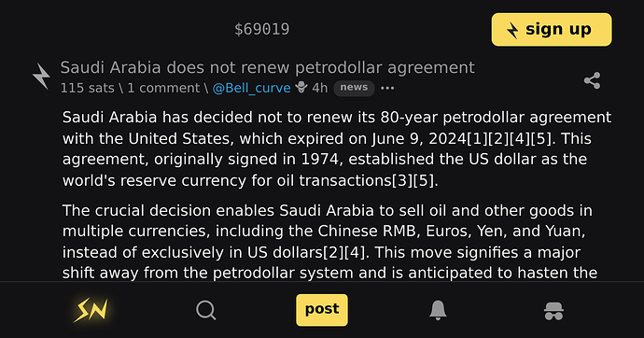Click the 115 sats count
This screenshot has height=338, width=644.
(88, 88)
